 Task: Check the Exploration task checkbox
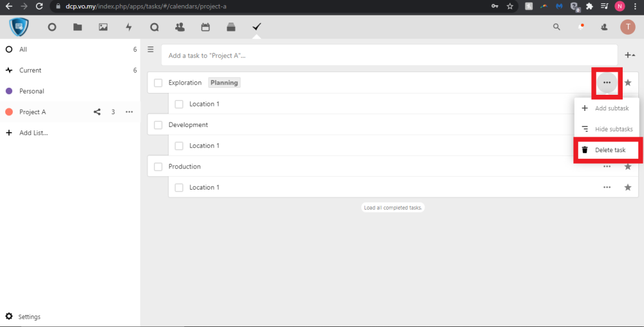pos(158,83)
